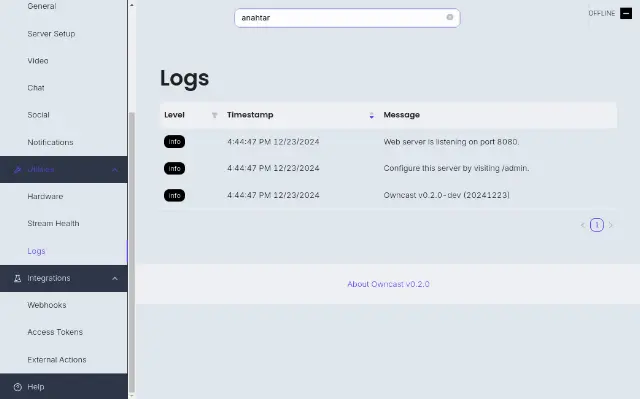Open the Hardware page
This screenshot has height=399, width=640.
45,197
